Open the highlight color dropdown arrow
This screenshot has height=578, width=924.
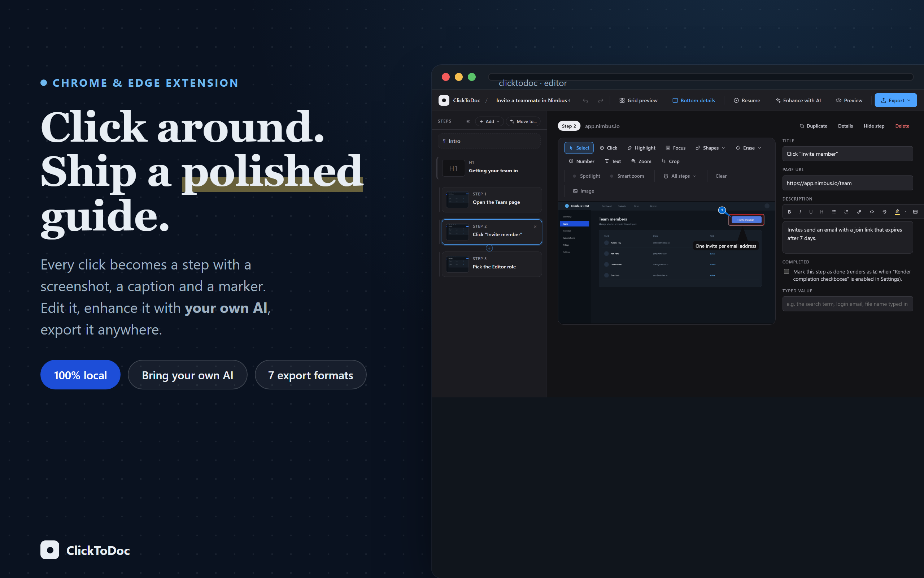(906, 212)
